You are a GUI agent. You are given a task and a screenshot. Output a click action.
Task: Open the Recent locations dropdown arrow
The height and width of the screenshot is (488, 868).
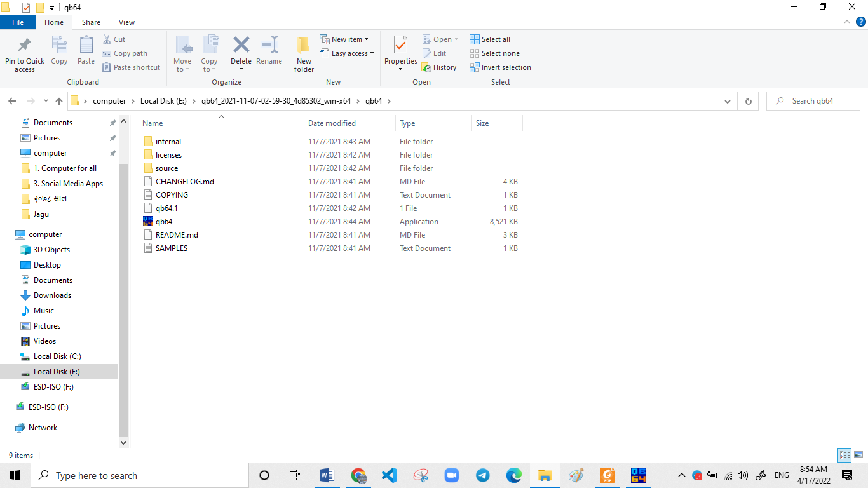(46, 101)
